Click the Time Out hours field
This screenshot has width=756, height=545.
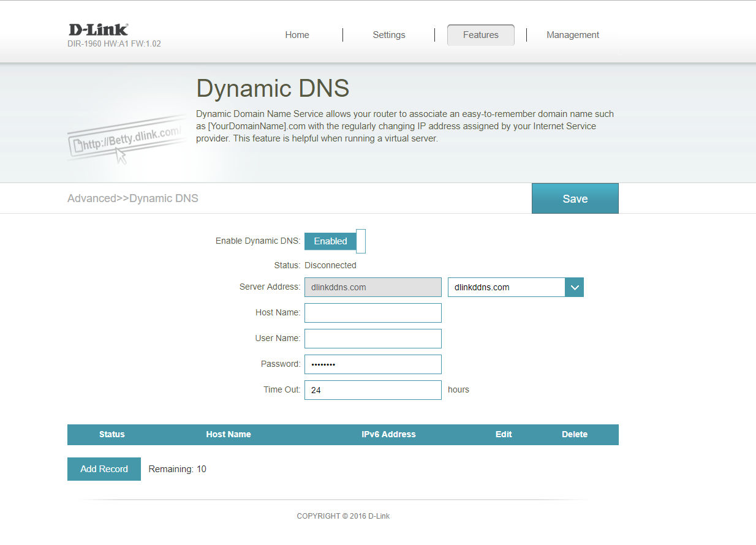pyautogui.click(x=373, y=390)
